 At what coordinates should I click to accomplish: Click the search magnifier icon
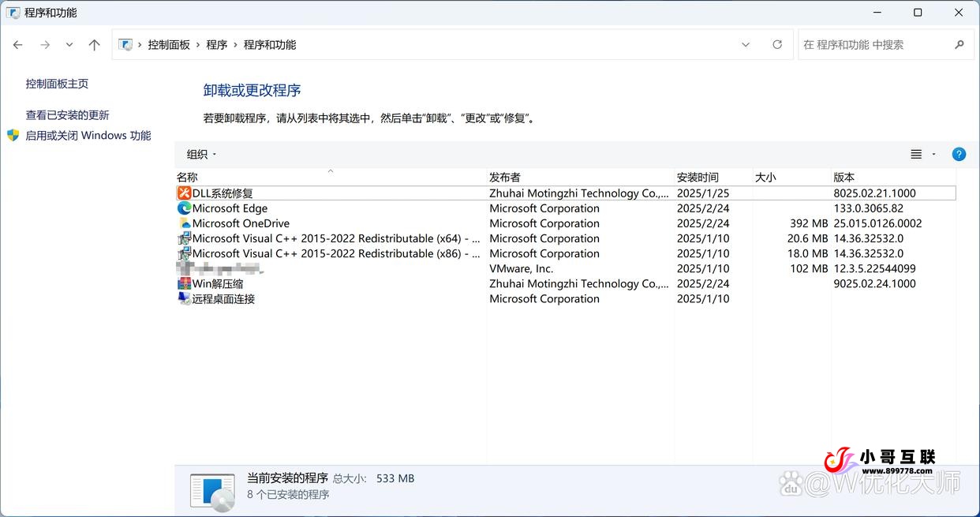[x=959, y=44]
